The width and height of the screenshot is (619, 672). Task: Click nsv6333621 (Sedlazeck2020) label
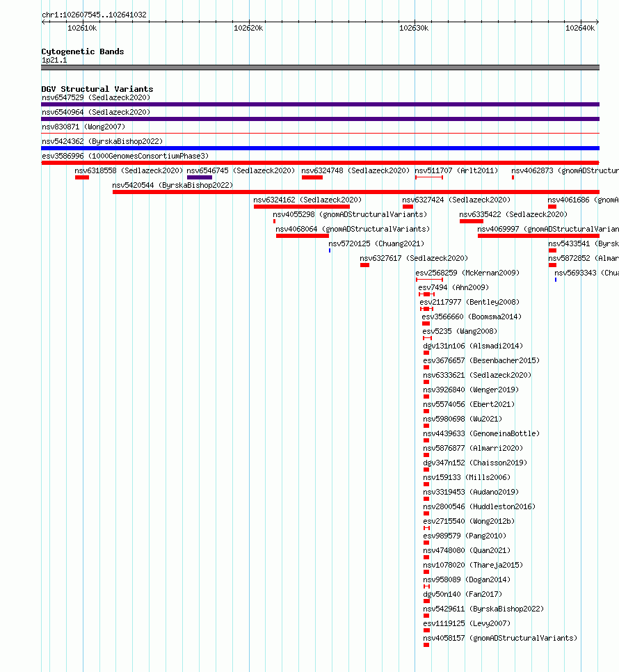[x=477, y=374]
